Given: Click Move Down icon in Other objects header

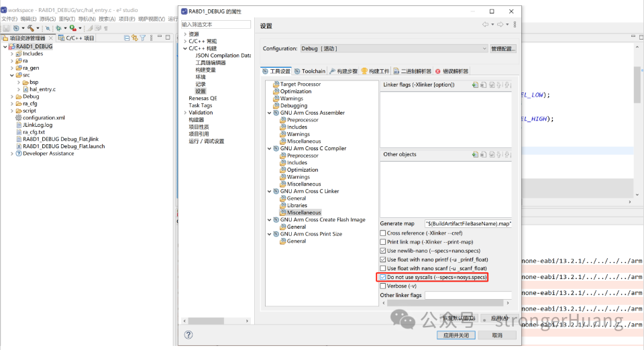Looking at the screenshot, I should (x=507, y=155).
